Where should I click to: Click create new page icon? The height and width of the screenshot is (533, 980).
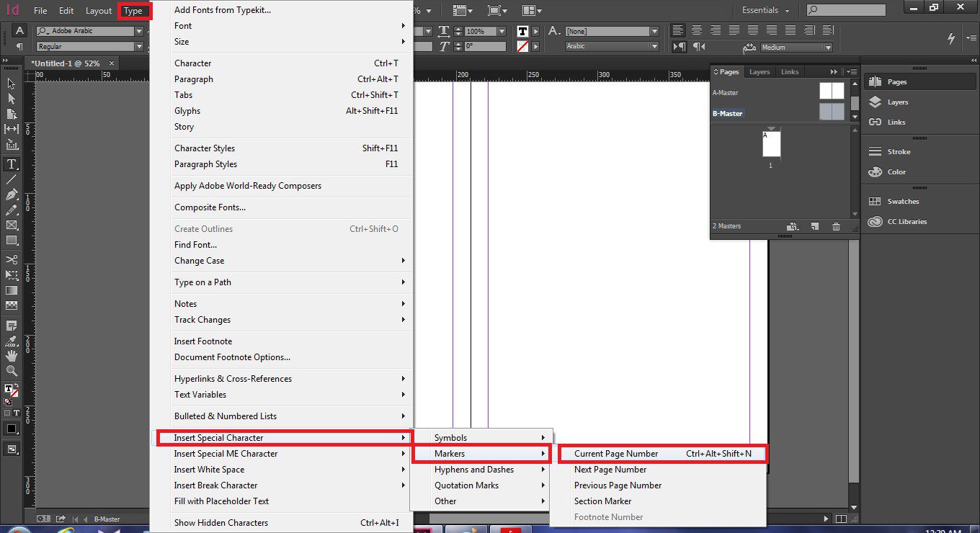coord(814,226)
